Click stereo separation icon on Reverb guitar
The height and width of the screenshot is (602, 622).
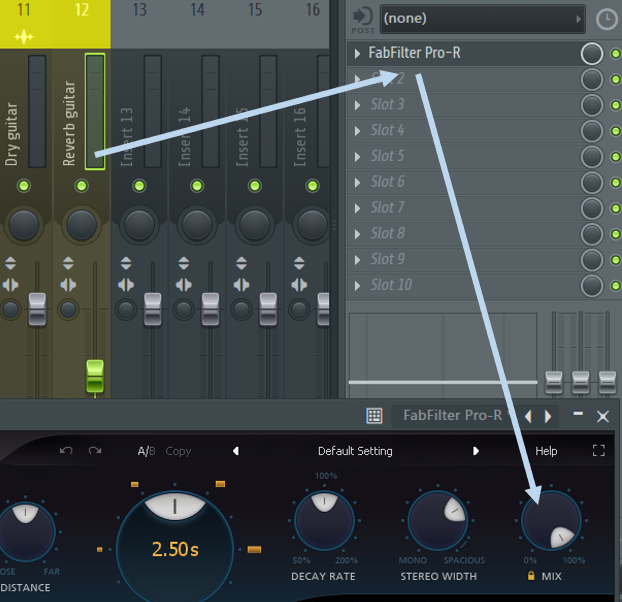coord(68,285)
